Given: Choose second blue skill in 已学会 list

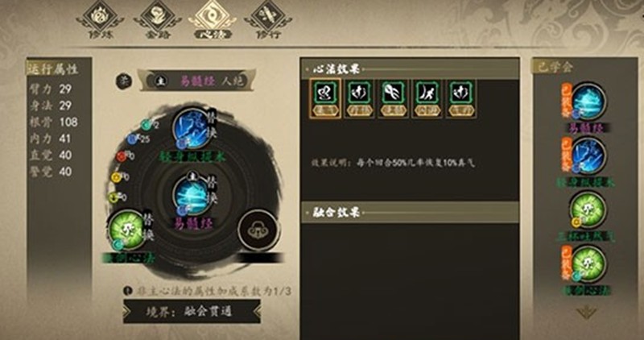Looking at the screenshot, I should click(588, 156).
